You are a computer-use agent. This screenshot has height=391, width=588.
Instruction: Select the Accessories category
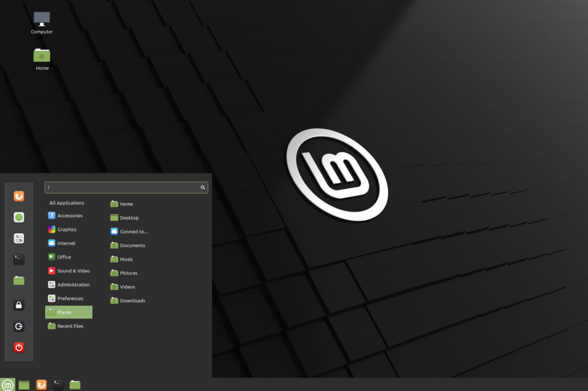[69, 216]
